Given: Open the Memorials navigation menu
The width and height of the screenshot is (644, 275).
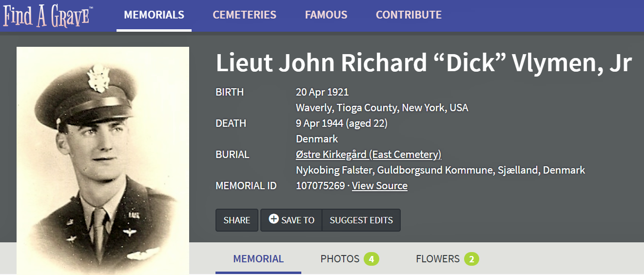Looking at the screenshot, I should (x=154, y=15).
